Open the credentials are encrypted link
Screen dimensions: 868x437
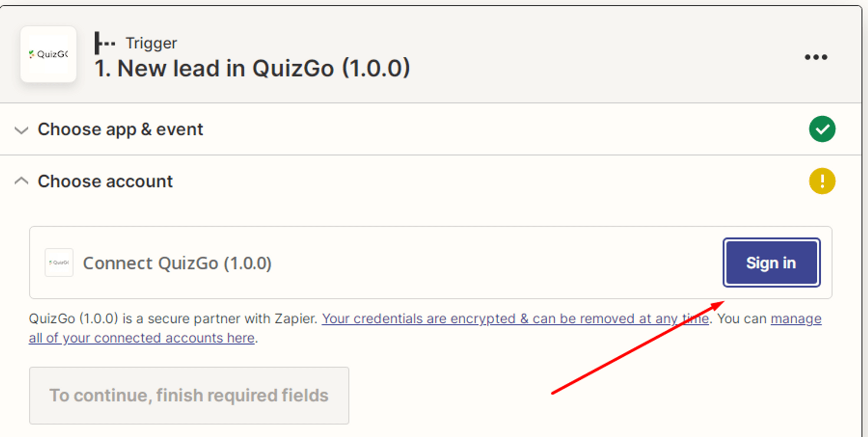pos(515,319)
